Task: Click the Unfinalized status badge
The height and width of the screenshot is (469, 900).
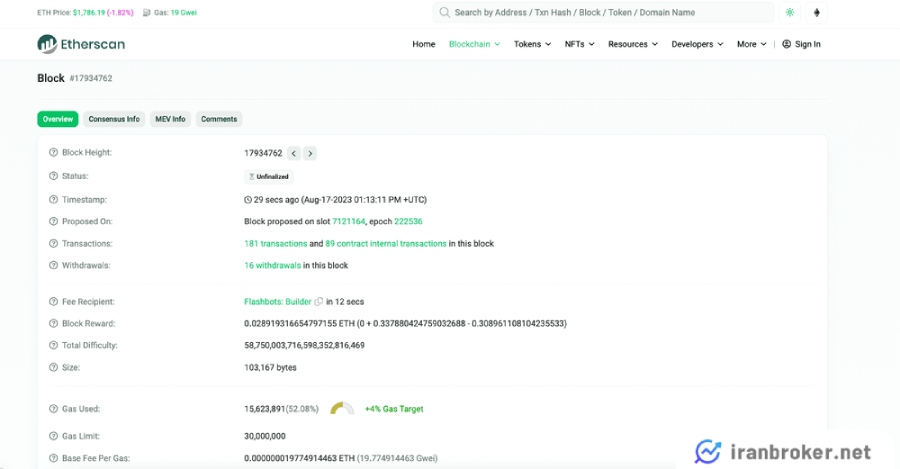Action: [269, 177]
